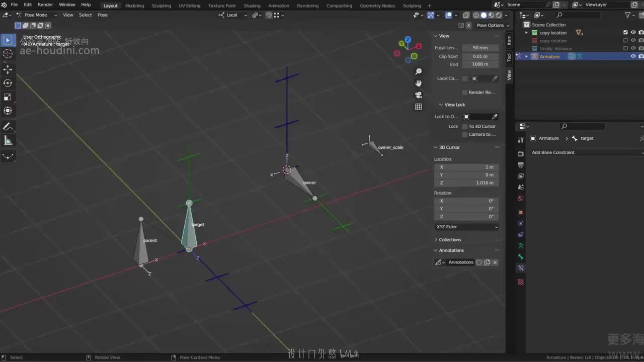Viewport: 644px width, 362px height.
Task: Select the Annotate tool
Action: pyautogui.click(x=8, y=126)
